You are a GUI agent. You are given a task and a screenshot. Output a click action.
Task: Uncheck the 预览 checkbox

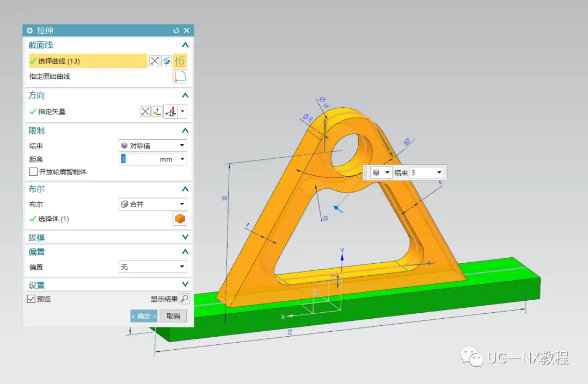(31, 299)
